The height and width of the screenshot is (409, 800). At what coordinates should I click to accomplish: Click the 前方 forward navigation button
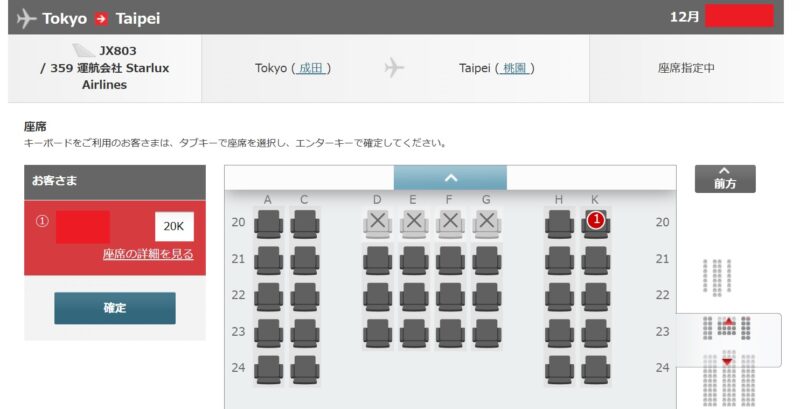[725, 179]
